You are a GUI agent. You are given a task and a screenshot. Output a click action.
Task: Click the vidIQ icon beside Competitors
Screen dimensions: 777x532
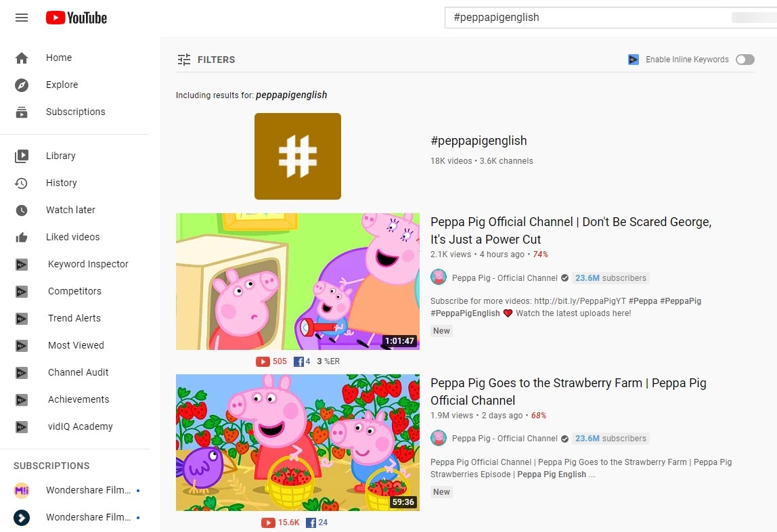21,291
